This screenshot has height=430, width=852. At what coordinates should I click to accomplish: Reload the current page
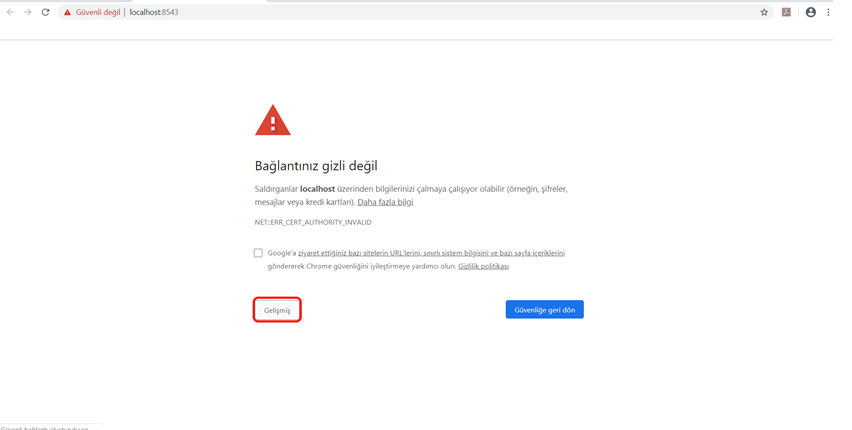[x=45, y=12]
